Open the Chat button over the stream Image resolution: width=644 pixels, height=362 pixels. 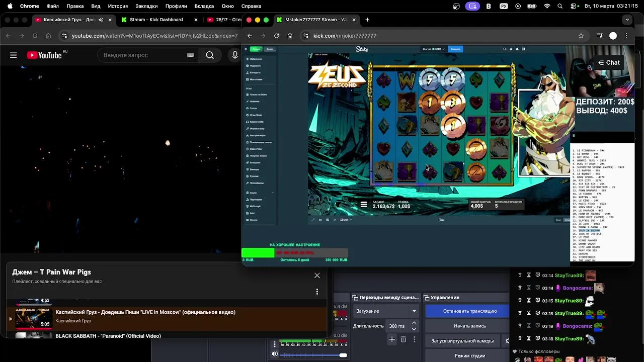pyautogui.click(x=609, y=63)
